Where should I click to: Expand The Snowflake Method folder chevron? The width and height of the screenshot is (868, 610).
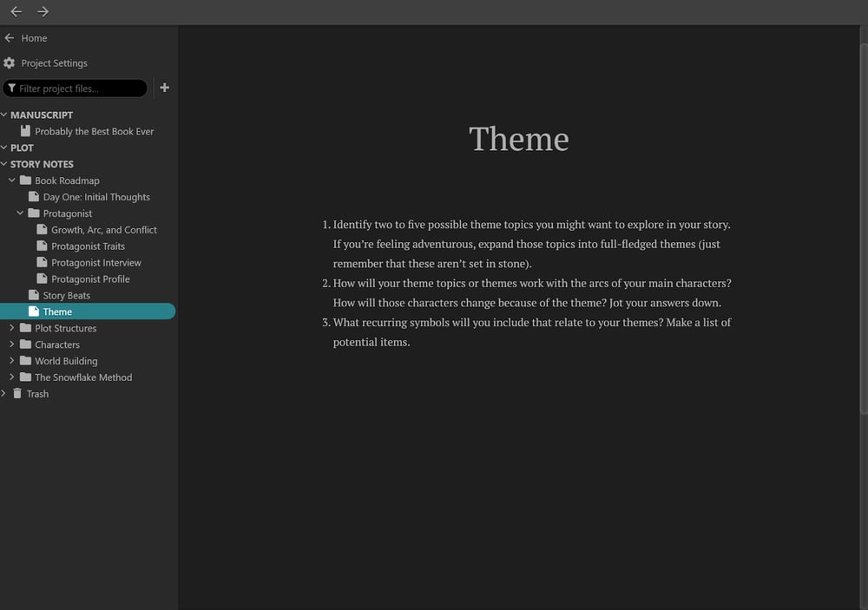click(x=11, y=377)
